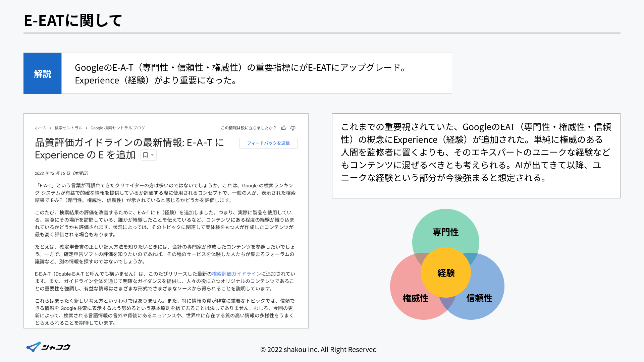Open the ホーム breadcrumb item

click(x=40, y=128)
